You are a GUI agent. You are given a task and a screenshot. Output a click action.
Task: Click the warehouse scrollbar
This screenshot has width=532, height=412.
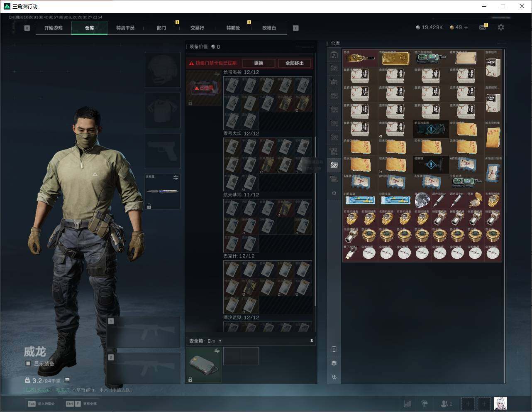(x=504, y=216)
